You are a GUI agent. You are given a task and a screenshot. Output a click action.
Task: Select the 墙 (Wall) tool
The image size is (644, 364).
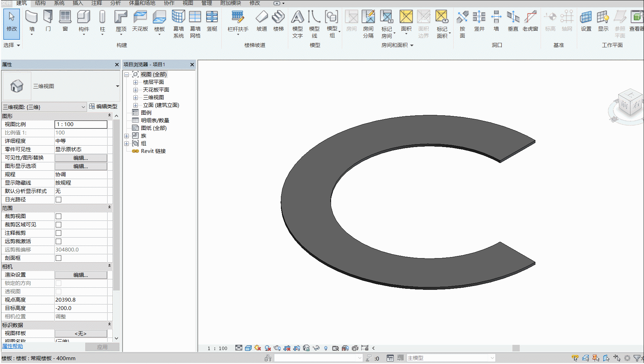32,22
